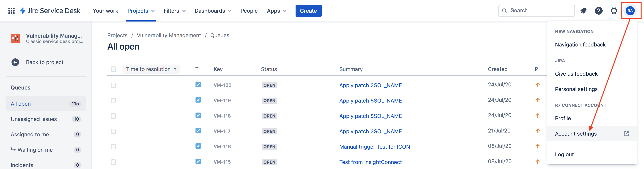Select the checkbox for row VM-117
The height and width of the screenshot is (169, 644).
[x=113, y=131]
